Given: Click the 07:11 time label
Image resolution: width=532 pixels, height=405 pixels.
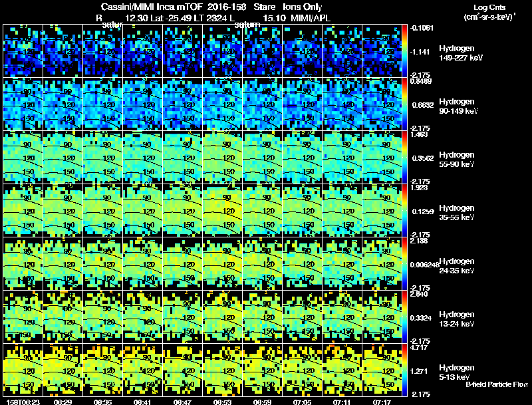Looking at the screenshot, I should [342, 402].
